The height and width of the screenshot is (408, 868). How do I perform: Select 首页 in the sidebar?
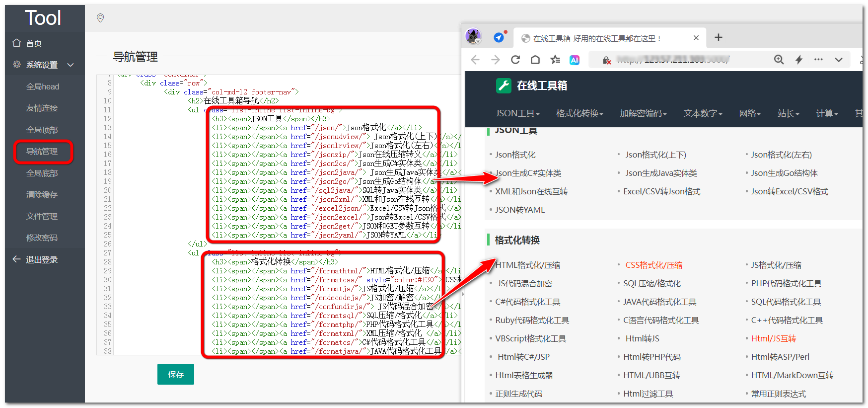[x=34, y=43]
